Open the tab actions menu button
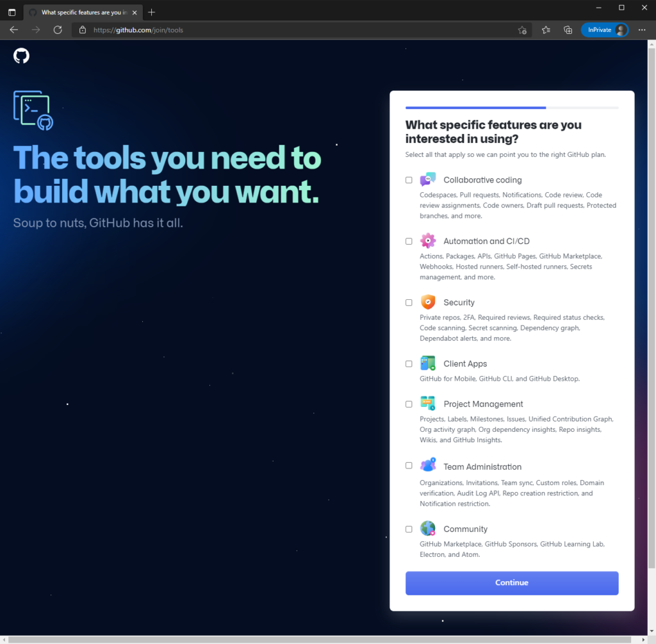This screenshot has width=656, height=644. click(x=12, y=12)
